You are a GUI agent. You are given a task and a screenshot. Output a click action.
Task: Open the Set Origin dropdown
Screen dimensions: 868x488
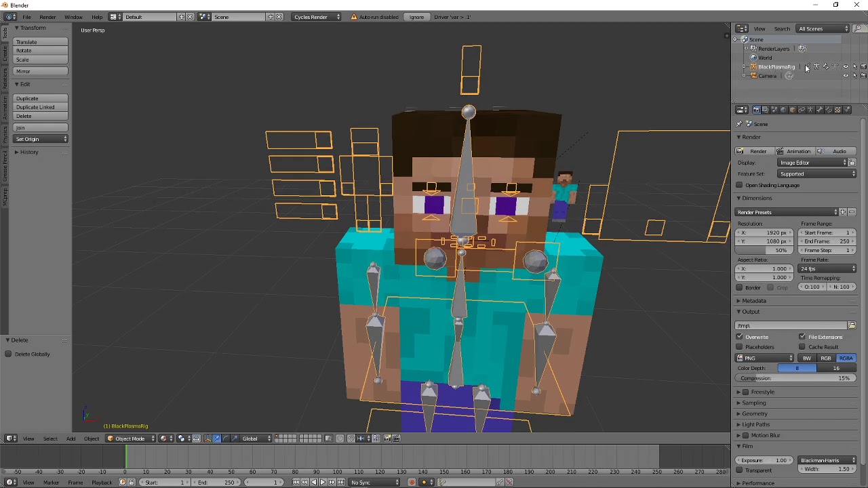pos(41,139)
